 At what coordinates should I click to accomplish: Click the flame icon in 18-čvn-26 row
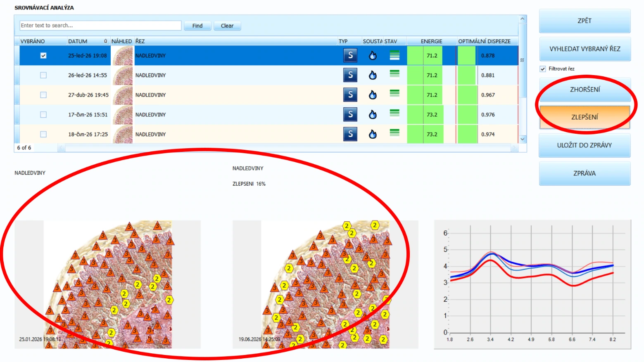pos(373,134)
